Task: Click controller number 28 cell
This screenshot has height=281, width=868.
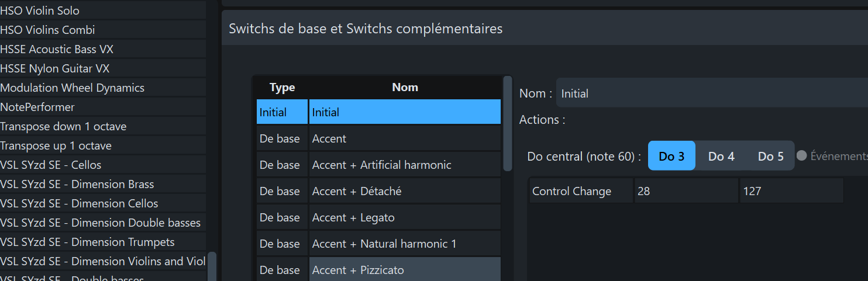Action: click(x=686, y=191)
